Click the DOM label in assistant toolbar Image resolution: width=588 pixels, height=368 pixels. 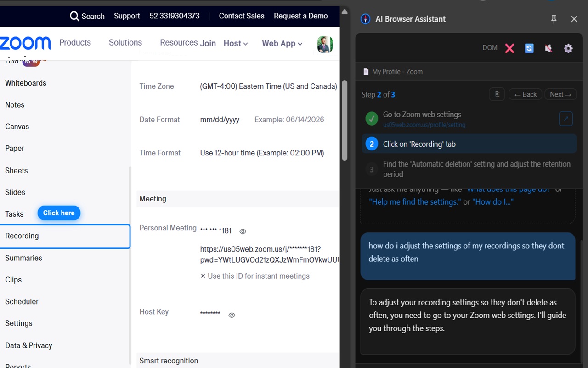tap(490, 48)
